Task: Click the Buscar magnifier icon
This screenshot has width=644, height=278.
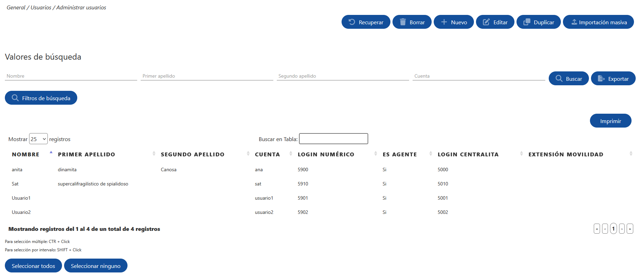Action: (x=559, y=78)
